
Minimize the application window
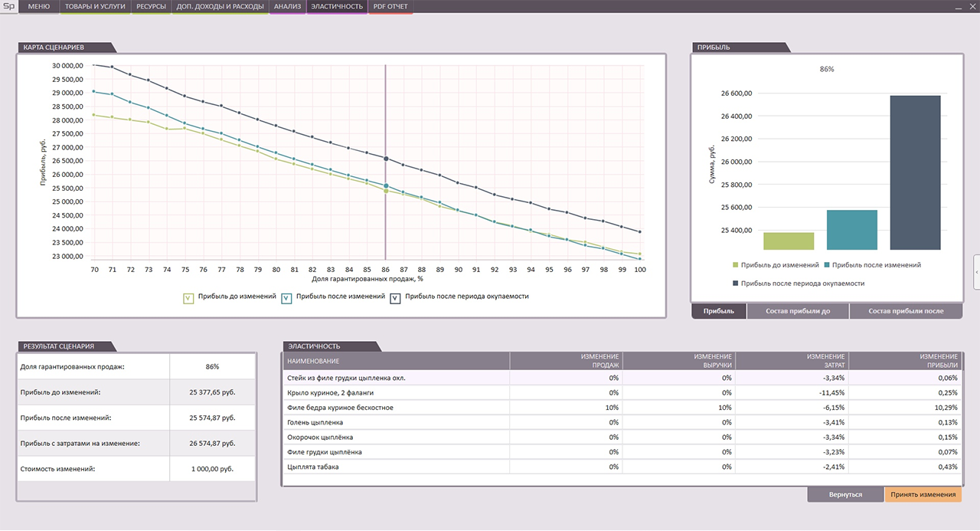pyautogui.click(x=959, y=7)
